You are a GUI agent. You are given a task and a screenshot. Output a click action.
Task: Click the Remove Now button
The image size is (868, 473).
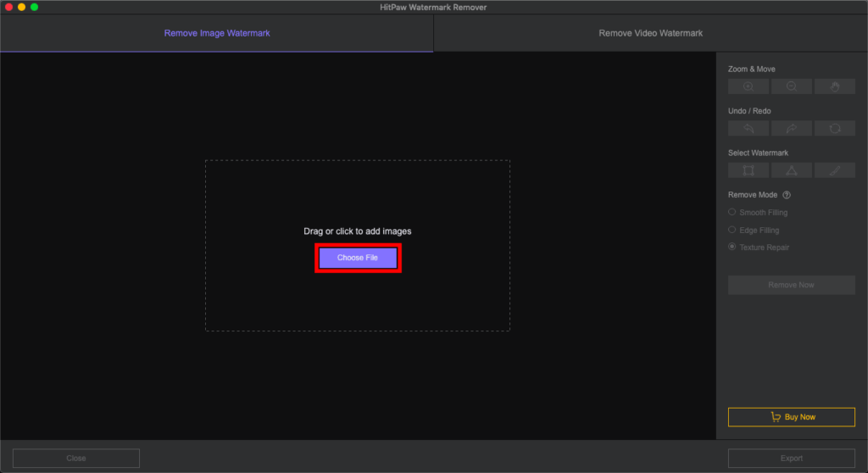click(791, 285)
